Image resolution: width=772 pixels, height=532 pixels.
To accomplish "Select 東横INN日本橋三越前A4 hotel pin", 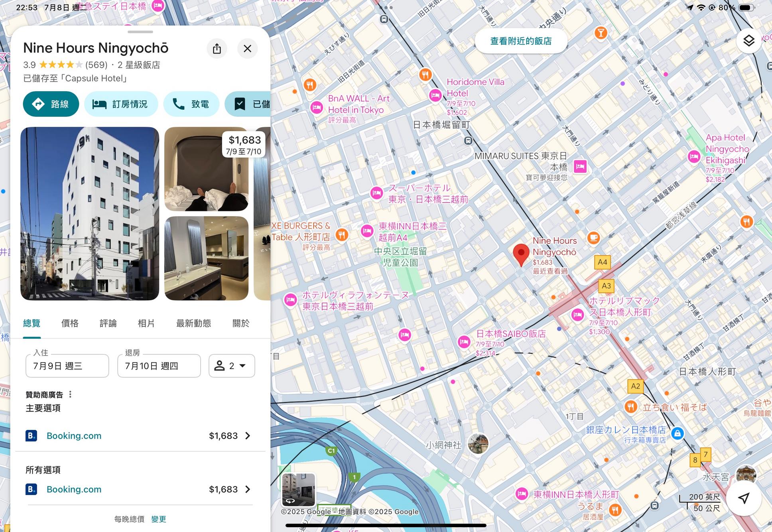I will pos(367,231).
